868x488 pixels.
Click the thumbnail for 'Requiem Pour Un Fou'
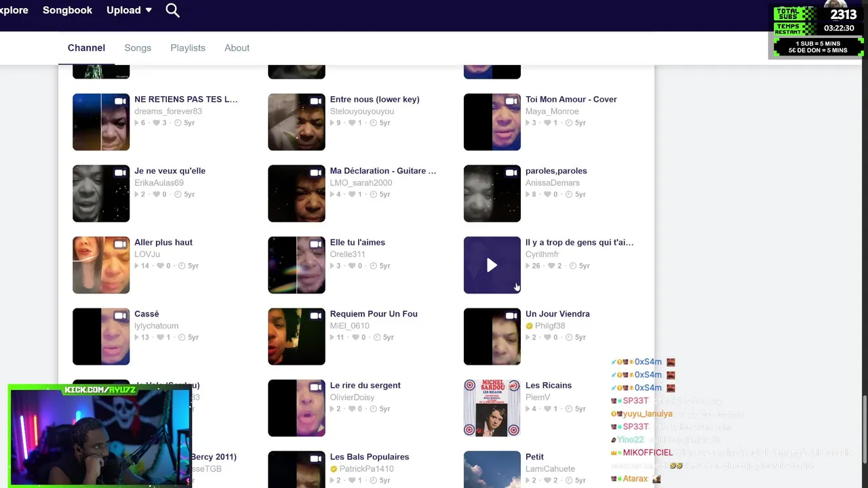tap(296, 336)
